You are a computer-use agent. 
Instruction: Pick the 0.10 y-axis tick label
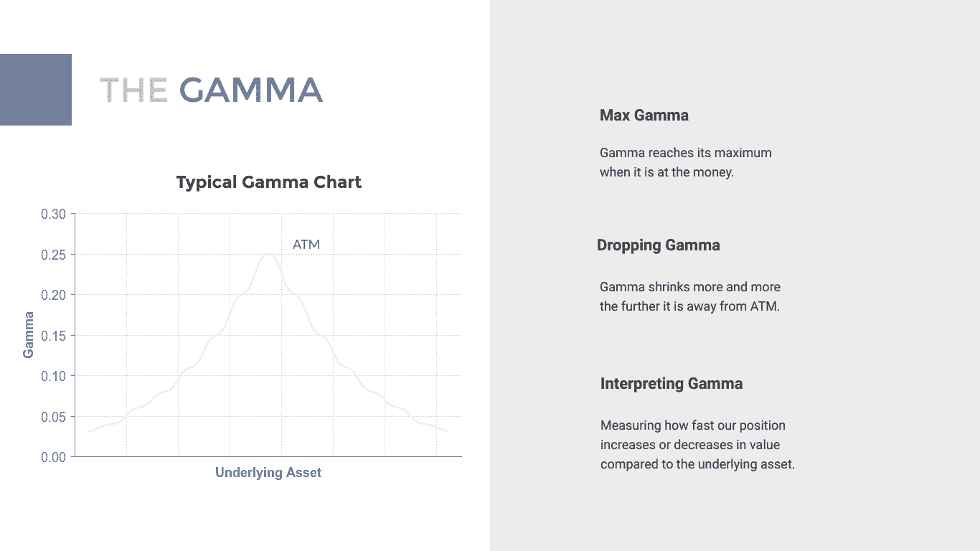coord(53,377)
